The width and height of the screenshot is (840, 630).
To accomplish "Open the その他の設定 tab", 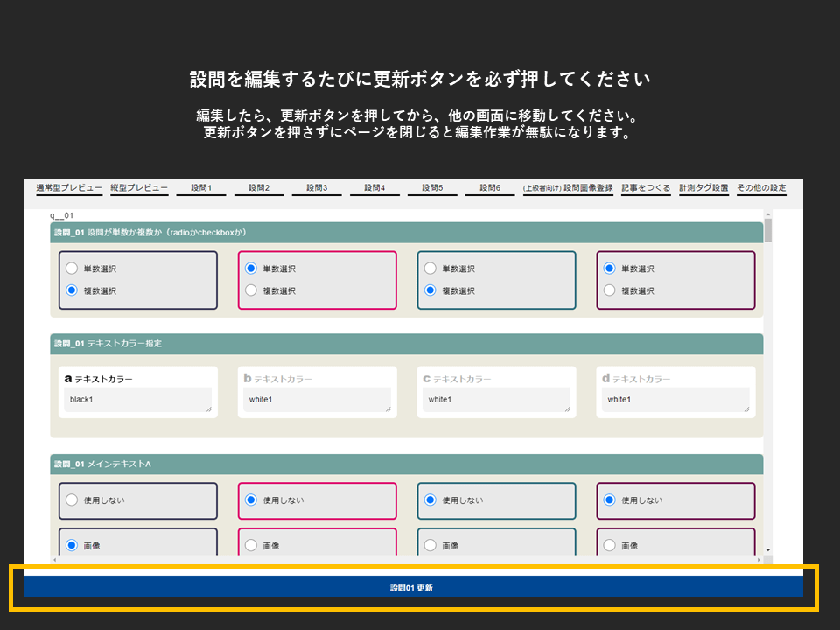I will click(x=761, y=188).
